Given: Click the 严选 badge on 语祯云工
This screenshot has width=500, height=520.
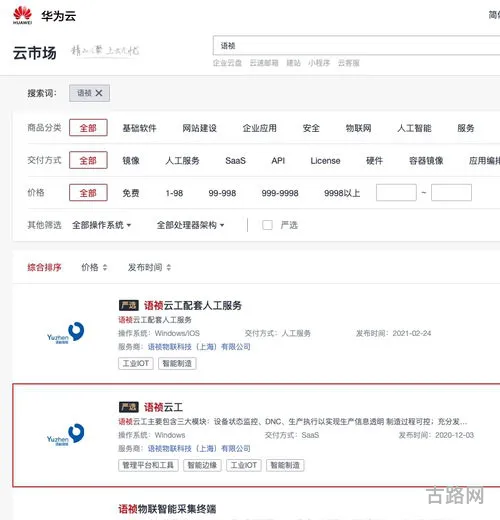Looking at the screenshot, I should pyautogui.click(x=128, y=407).
